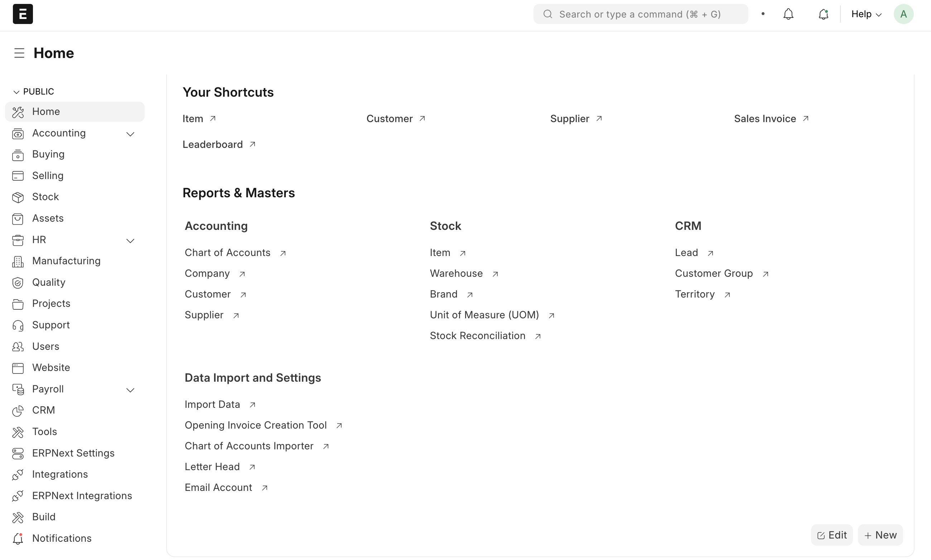Select Website in the sidebar

(x=51, y=368)
